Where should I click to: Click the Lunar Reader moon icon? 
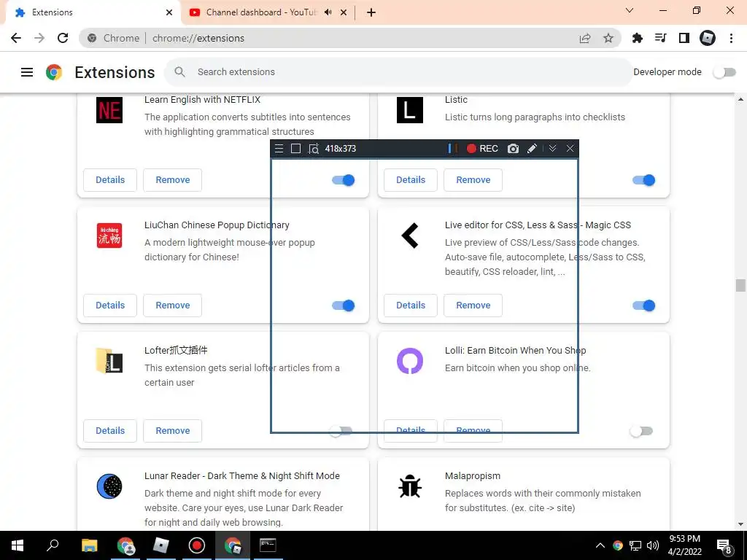coord(109,486)
